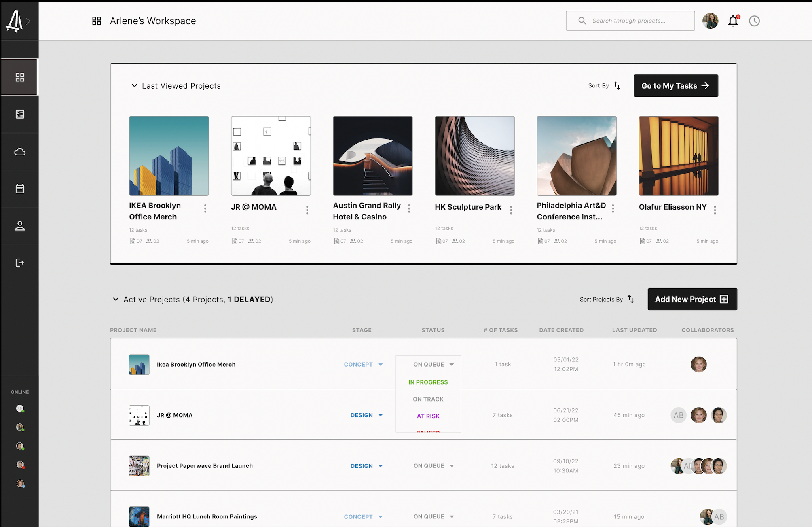
Task: Open the task list sidebar icon
Action: pyautogui.click(x=20, y=115)
